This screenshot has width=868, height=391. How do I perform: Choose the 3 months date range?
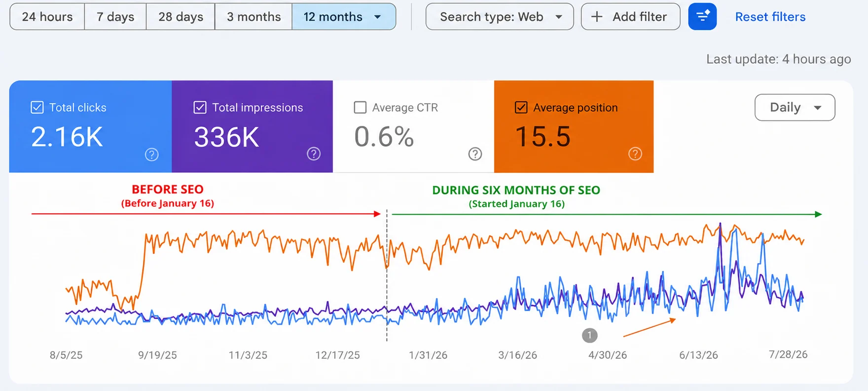click(253, 17)
